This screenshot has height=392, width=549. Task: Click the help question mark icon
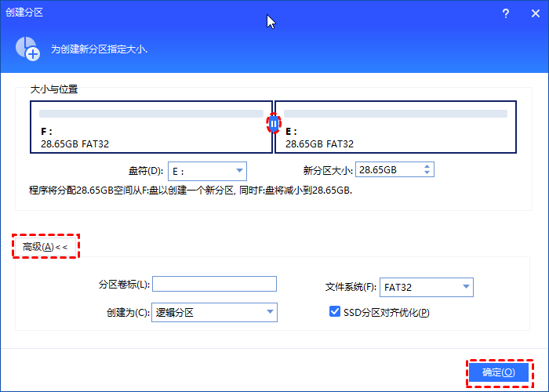point(505,14)
